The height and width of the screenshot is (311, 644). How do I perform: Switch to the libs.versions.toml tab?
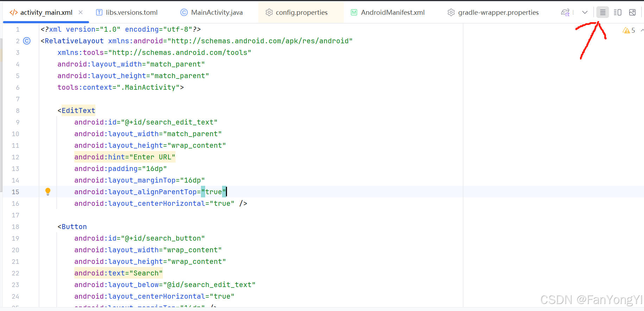click(x=127, y=13)
